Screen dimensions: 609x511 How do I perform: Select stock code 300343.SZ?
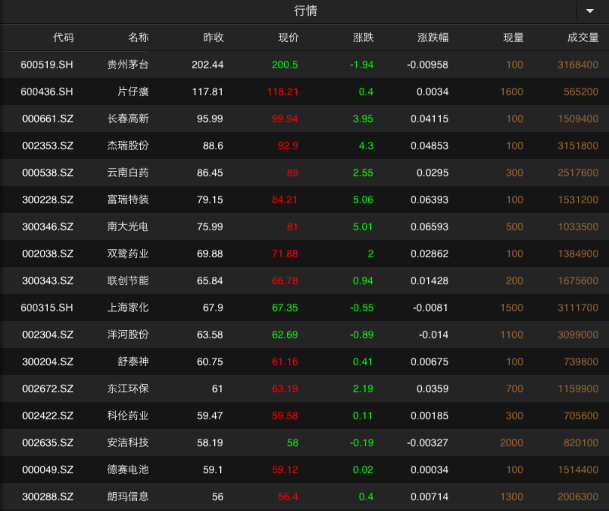[x=47, y=280]
